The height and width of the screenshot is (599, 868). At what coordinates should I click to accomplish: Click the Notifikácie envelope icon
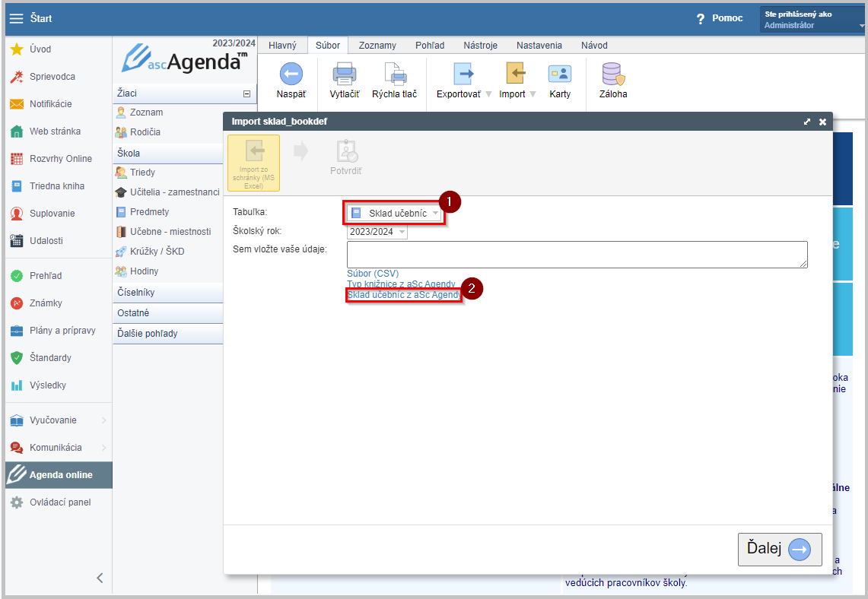pos(17,104)
